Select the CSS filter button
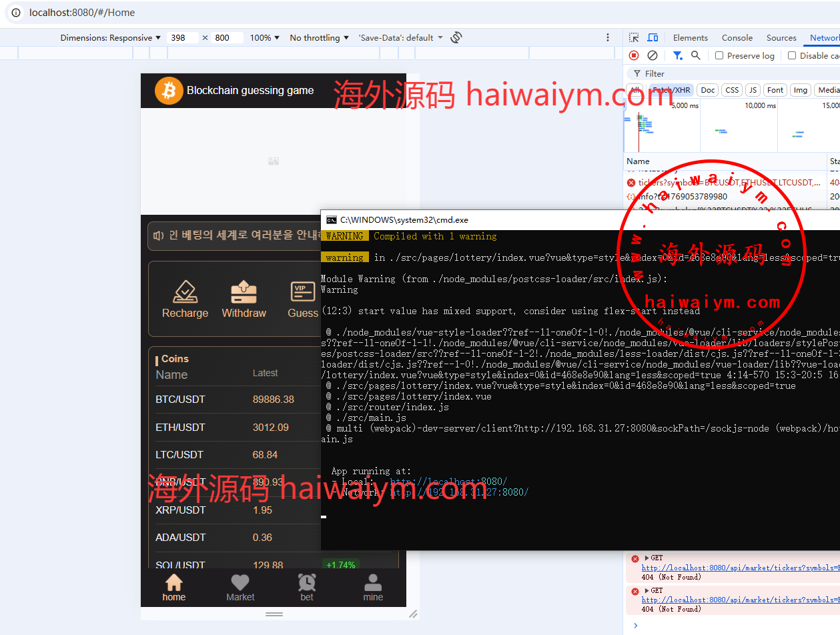 [x=732, y=90]
